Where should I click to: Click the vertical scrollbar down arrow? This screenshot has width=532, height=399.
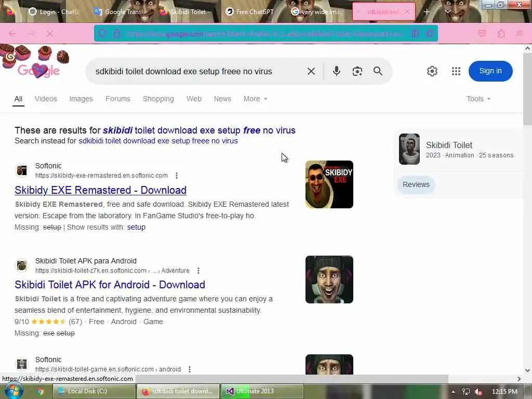[527, 370]
